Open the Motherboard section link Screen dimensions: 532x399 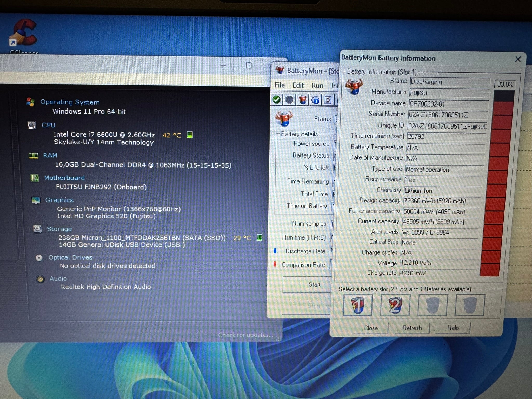tap(64, 178)
